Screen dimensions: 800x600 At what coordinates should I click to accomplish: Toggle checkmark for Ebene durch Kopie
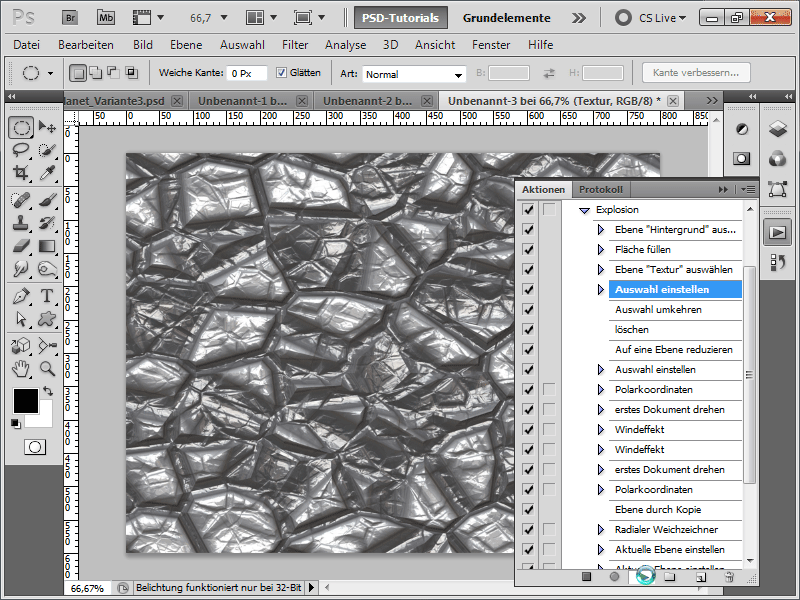528,510
